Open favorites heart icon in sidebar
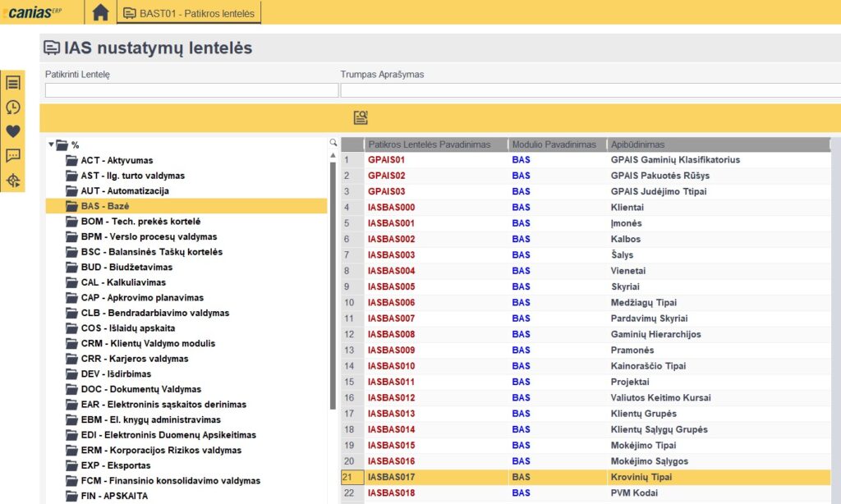Screen dimensions: 841x504 [13, 131]
